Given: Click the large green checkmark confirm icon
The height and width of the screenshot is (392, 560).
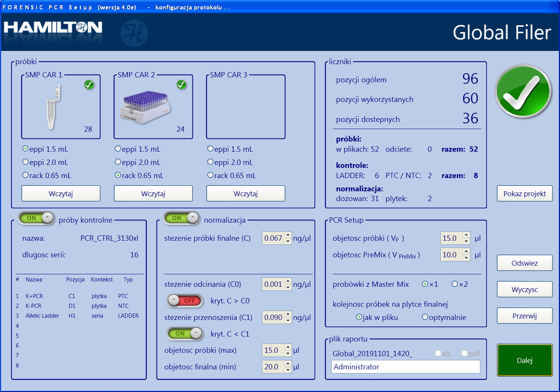Looking at the screenshot, I should 523,91.
